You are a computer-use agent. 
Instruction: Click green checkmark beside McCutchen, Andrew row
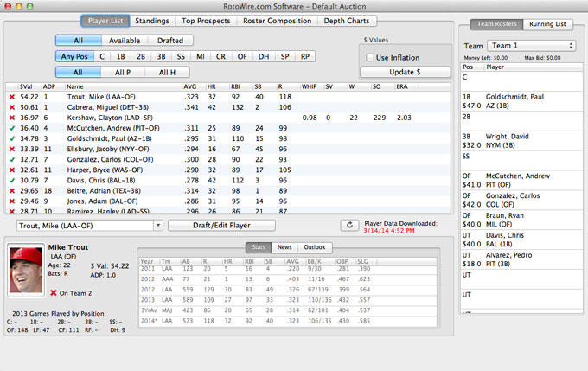tap(12, 128)
